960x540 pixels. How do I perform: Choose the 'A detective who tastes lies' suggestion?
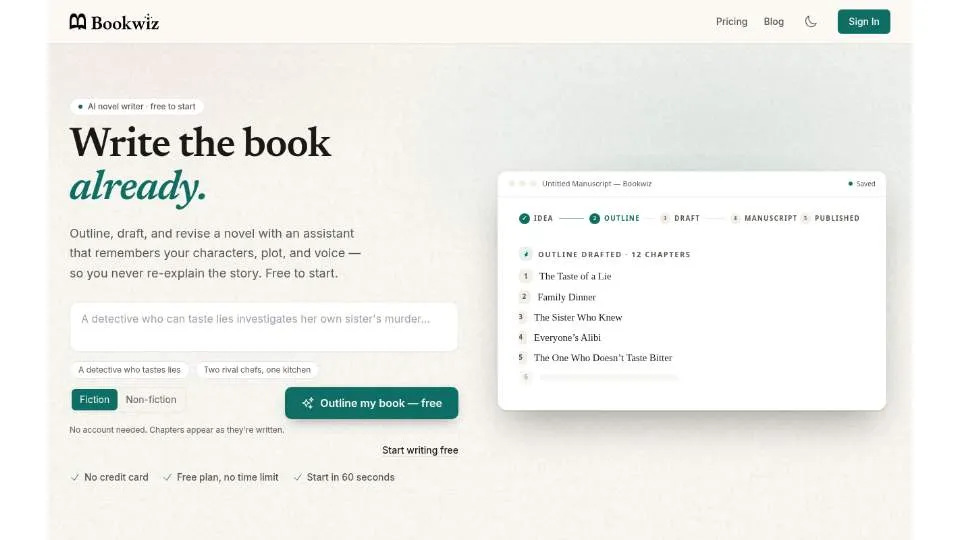tap(129, 370)
